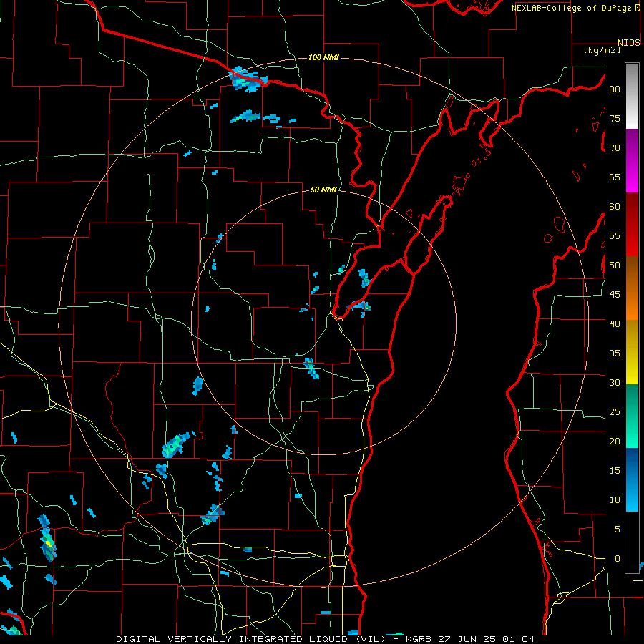Select the [kg/m2] units label

[602, 50]
